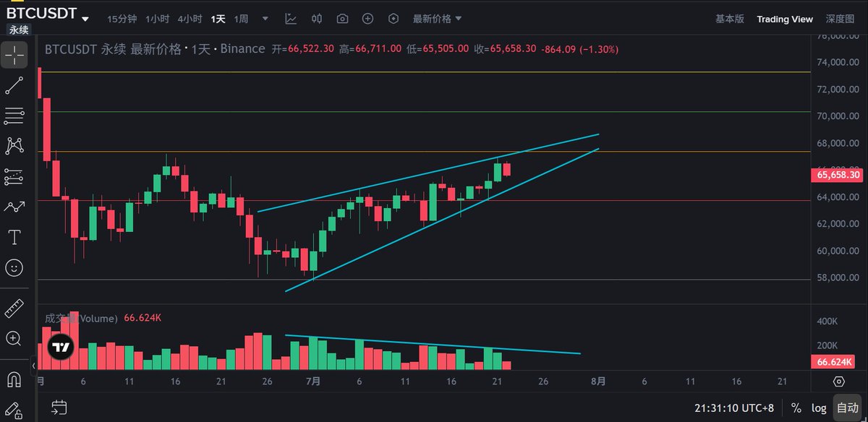Image resolution: width=868 pixels, height=422 pixels.
Task: Select the trend line drawing tool
Action: pos(14,85)
